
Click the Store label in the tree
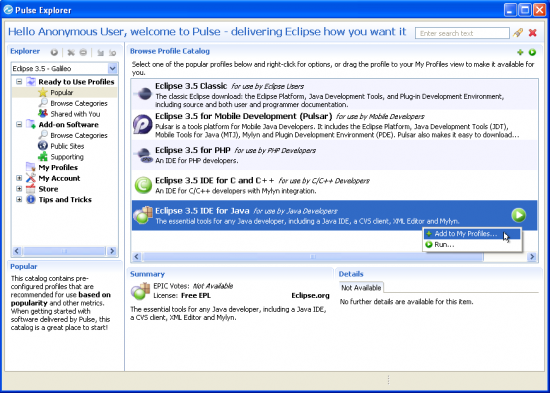tap(48, 189)
